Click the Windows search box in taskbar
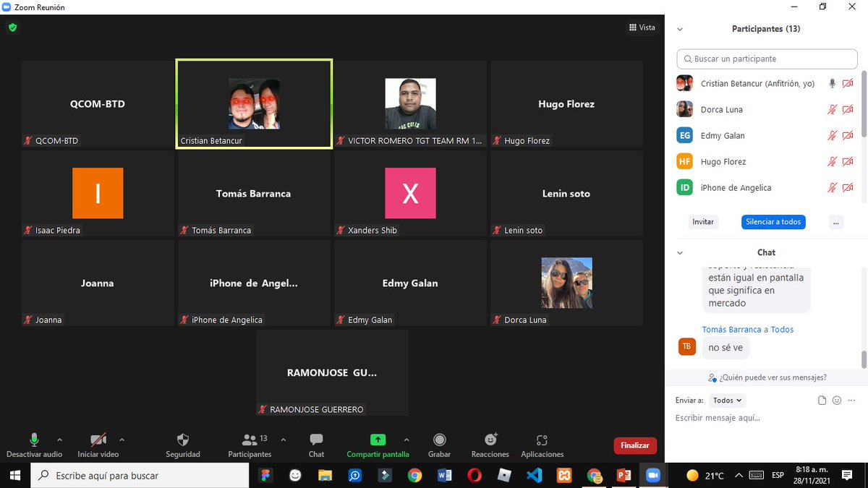Image resolution: width=868 pixels, height=488 pixels. pos(140,476)
